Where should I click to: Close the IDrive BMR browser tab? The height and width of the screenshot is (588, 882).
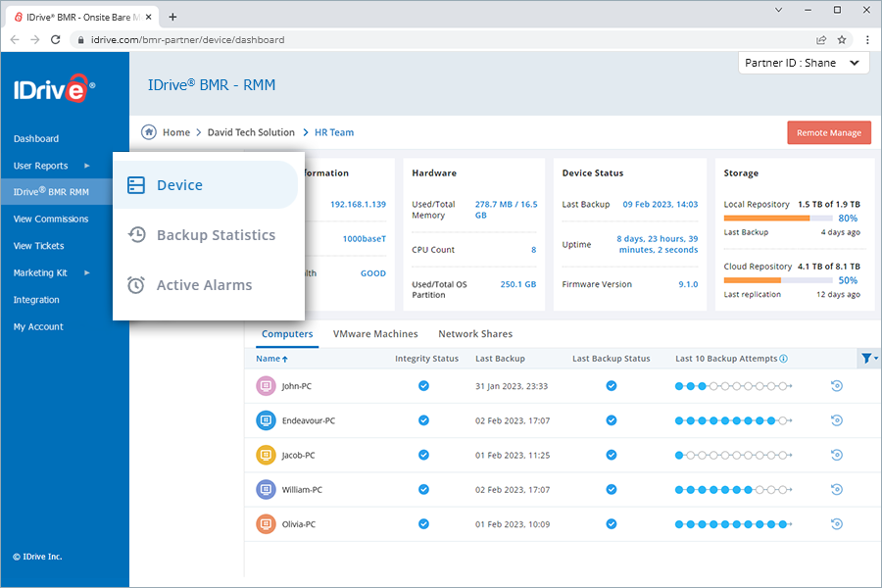[149, 17]
